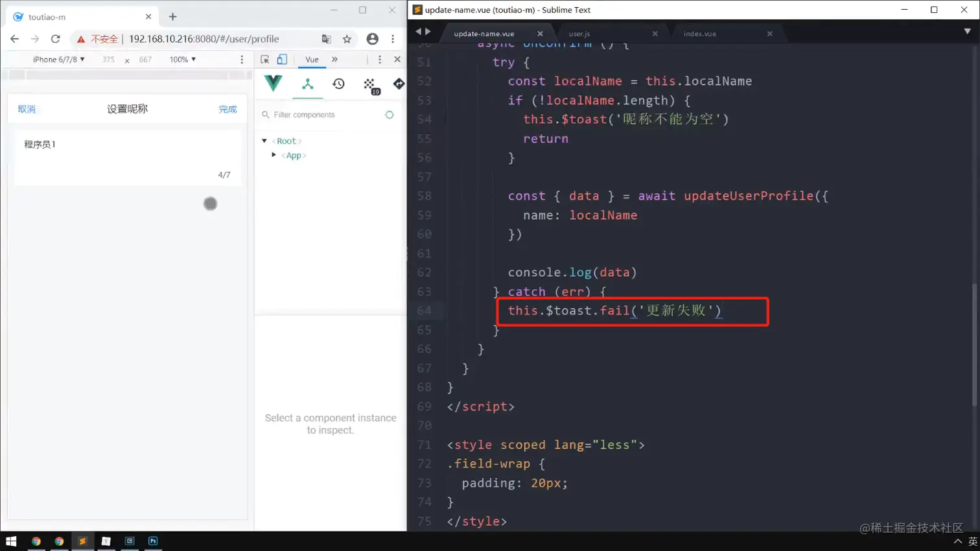Open DevTools customize three-dot menu
The width and height of the screenshot is (980, 551).
click(x=380, y=60)
